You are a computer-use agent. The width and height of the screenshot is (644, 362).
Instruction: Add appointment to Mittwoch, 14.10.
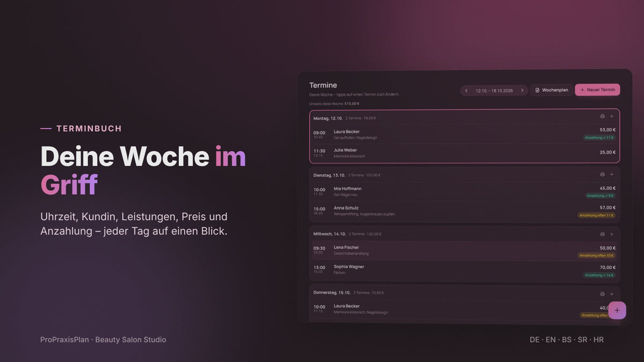coord(611,234)
